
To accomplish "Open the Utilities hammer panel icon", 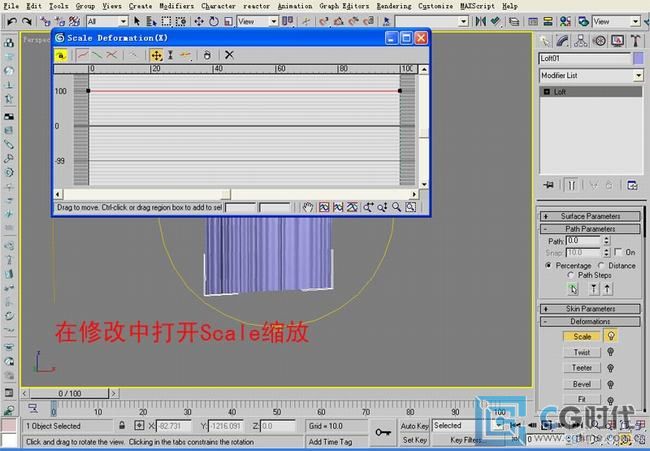I will [633, 41].
